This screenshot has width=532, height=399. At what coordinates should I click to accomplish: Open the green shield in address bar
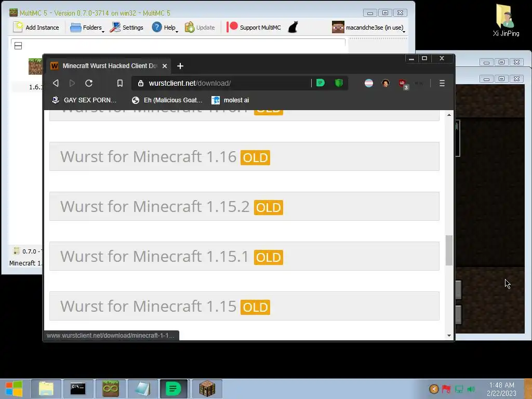[339, 83]
